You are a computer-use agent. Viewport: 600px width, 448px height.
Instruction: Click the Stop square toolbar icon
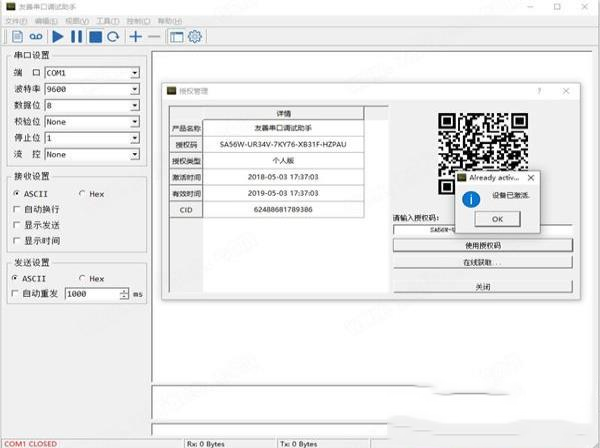(x=95, y=37)
